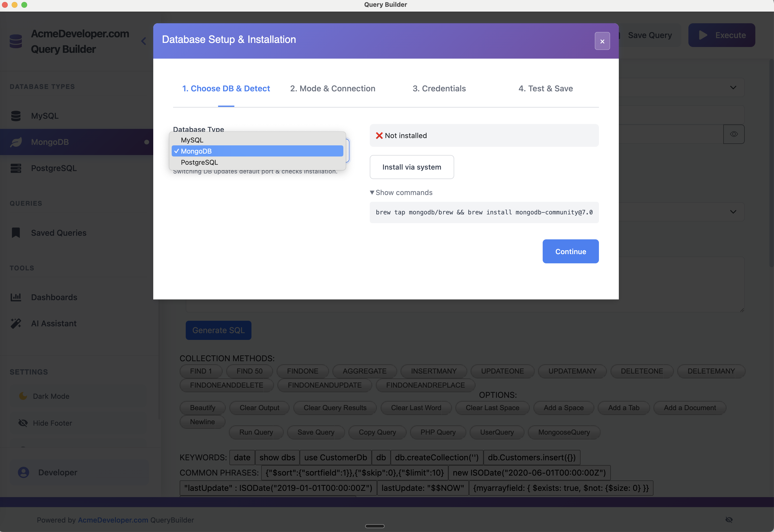774x532 pixels.
Task: Click the PostgreSQL server icon
Action: tap(16, 168)
